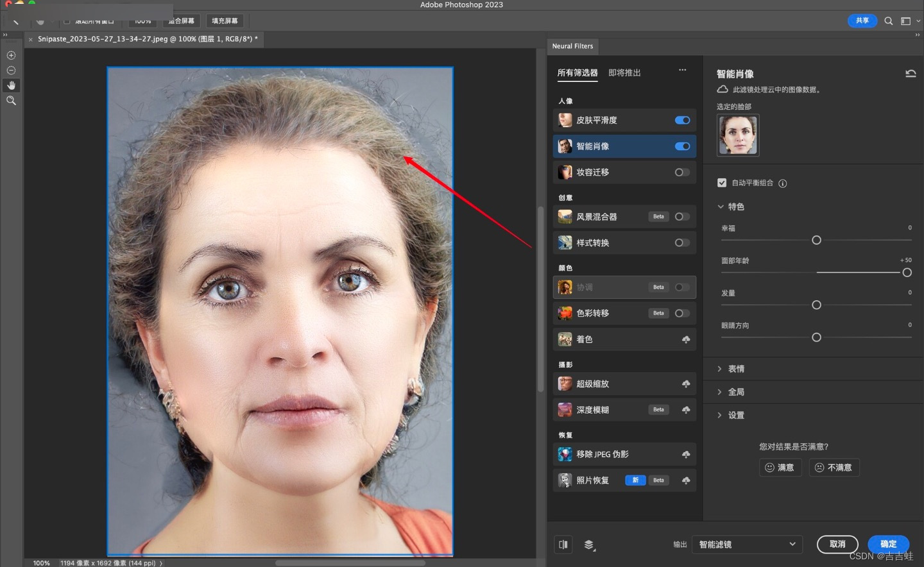Click the 取消 button
Image resolution: width=924 pixels, height=567 pixels.
(x=837, y=545)
